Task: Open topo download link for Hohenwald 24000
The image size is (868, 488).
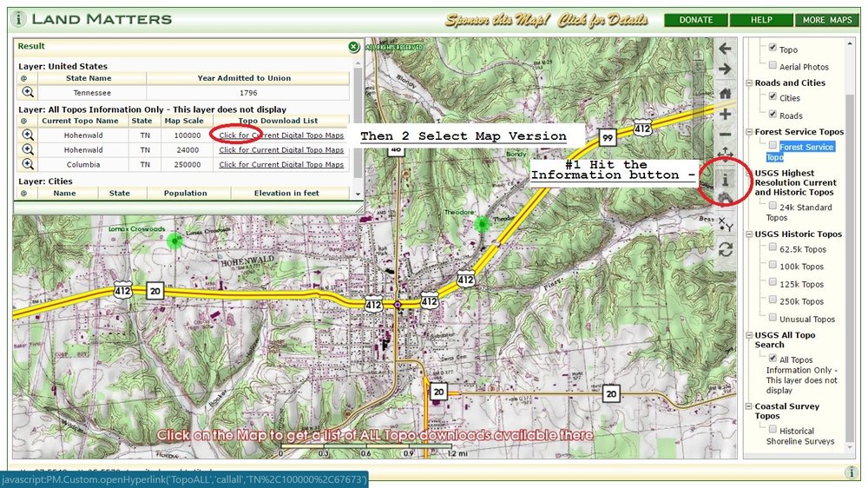Action: pos(281,149)
